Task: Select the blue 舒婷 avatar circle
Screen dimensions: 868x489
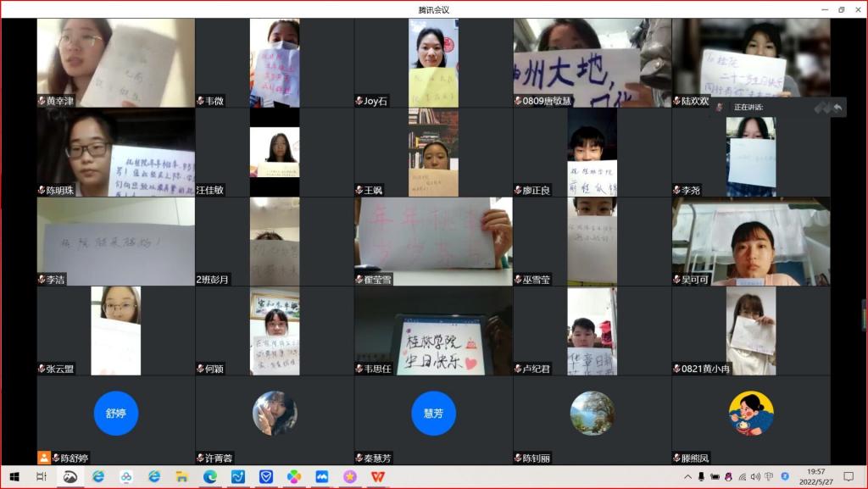Action: click(115, 414)
